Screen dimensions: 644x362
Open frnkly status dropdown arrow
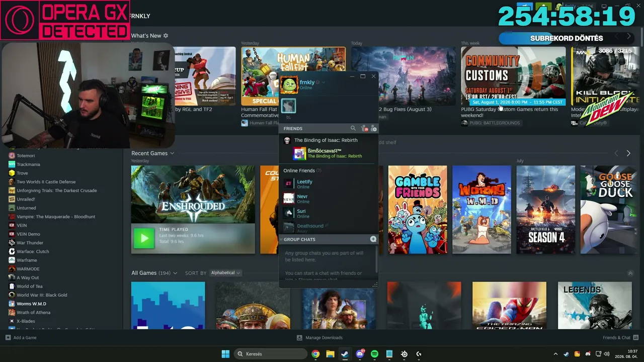pos(324,82)
